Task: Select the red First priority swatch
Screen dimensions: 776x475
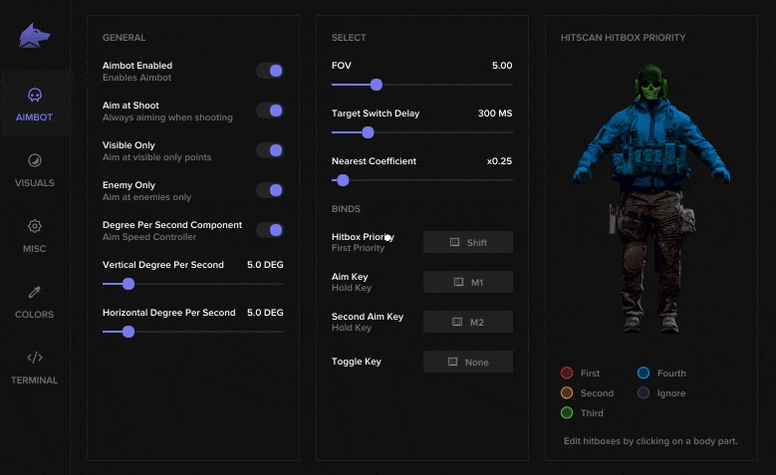Action: tap(567, 373)
